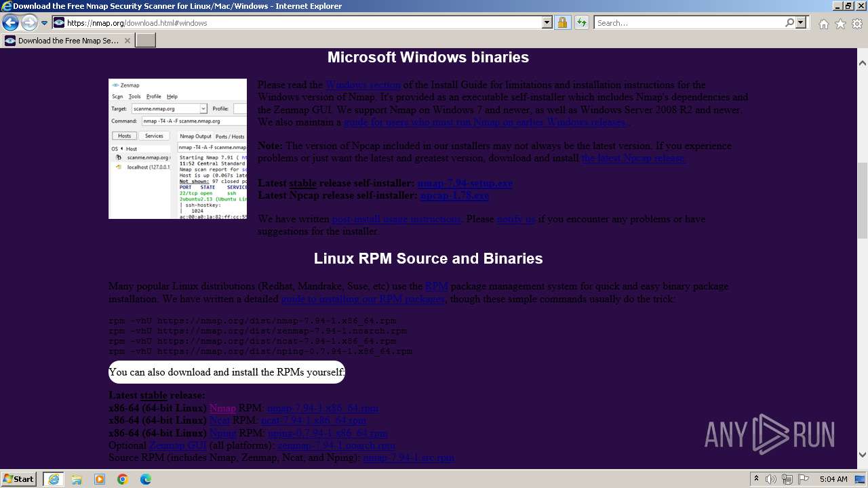Open the Home icon

tap(823, 24)
